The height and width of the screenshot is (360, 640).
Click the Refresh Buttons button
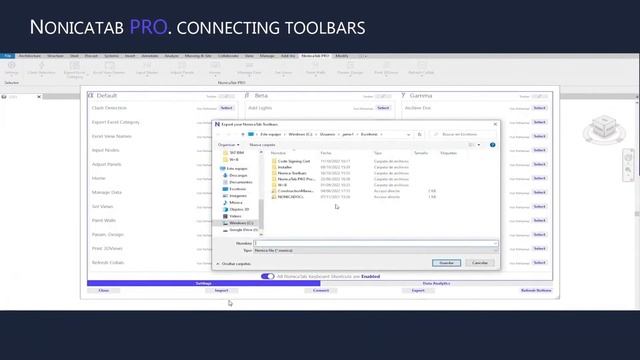536,291
